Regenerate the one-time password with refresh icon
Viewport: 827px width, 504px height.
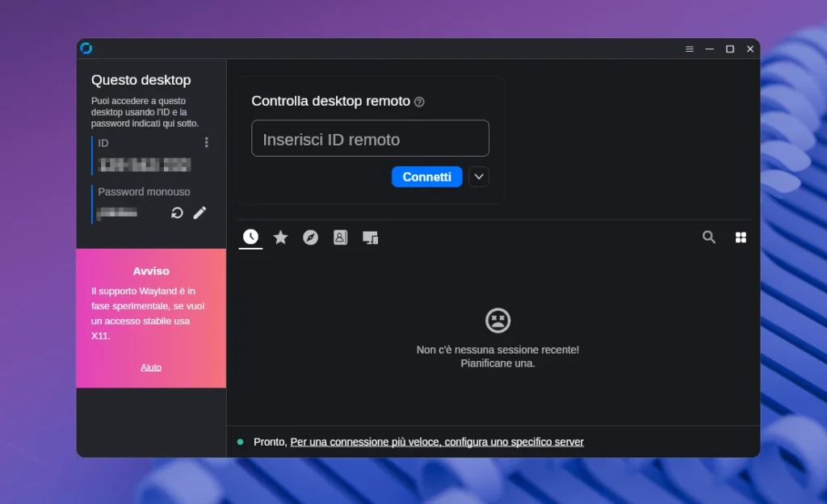(x=177, y=212)
